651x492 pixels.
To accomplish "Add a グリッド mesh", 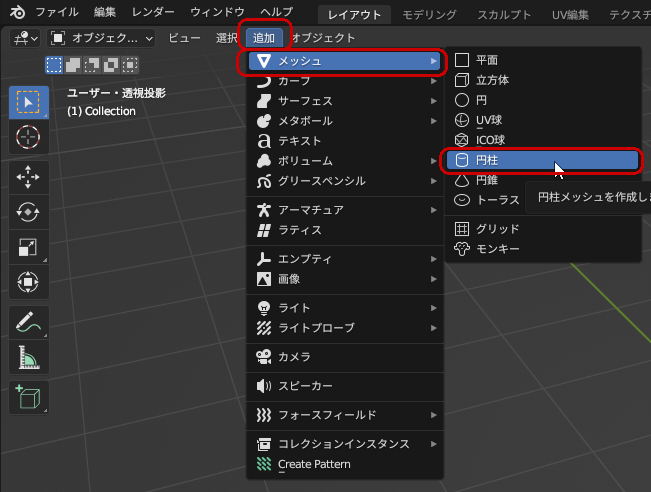I will (x=543, y=229).
